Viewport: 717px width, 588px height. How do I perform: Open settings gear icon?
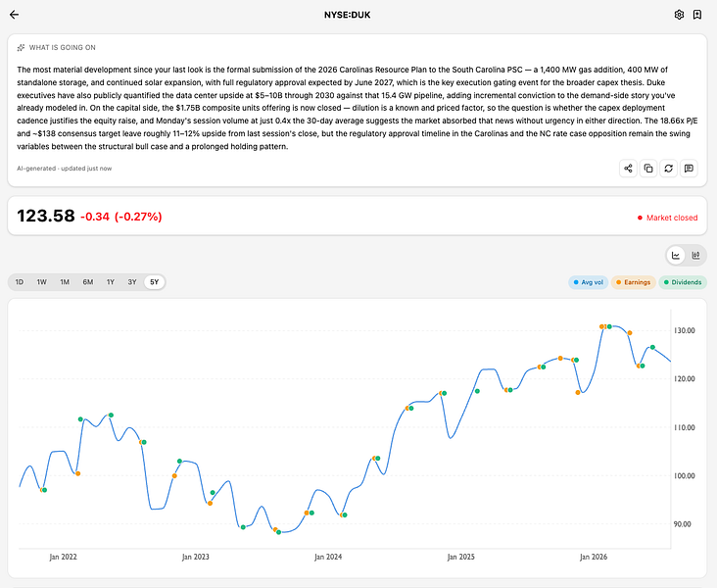(x=679, y=15)
